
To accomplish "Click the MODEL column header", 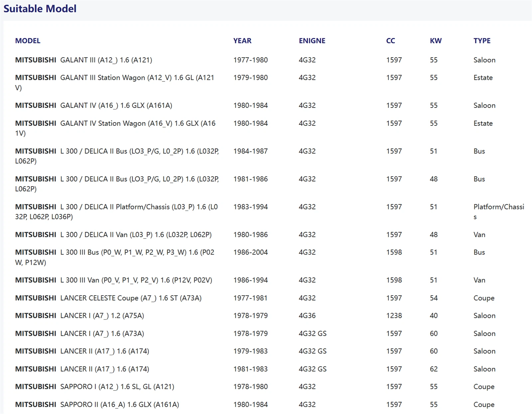I will 28,41.
